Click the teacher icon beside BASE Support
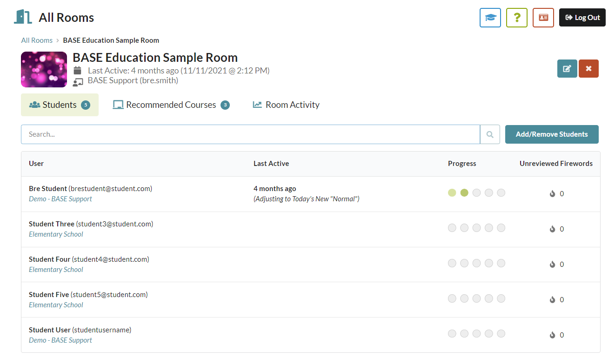Viewport: 615px width, 364px height. tap(78, 82)
